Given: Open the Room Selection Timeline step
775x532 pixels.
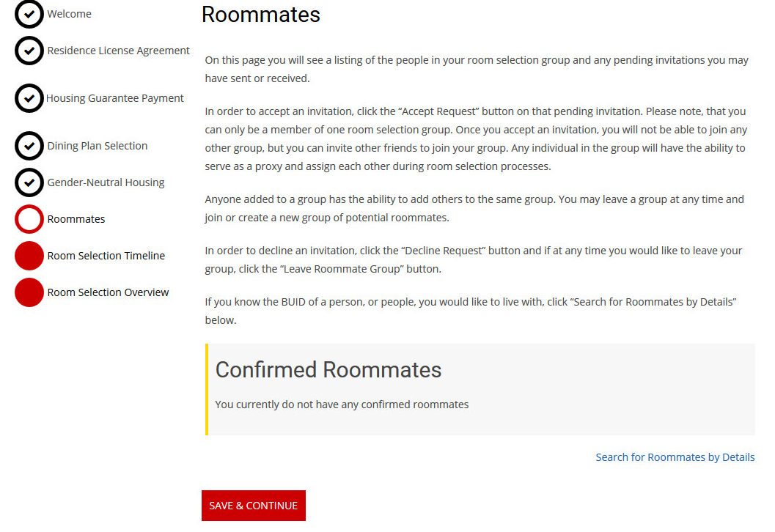Looking at the screenshot, I should click(106, 256).
